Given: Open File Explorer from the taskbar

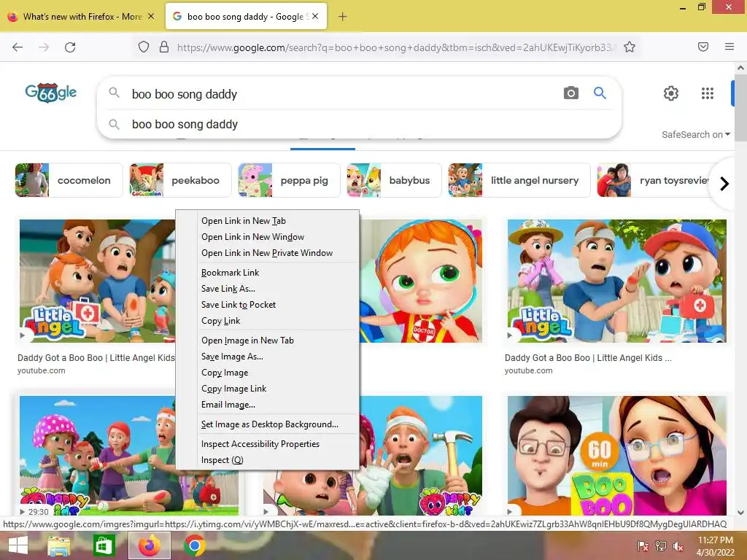Looking at the screenshot, I should [58, 545].
